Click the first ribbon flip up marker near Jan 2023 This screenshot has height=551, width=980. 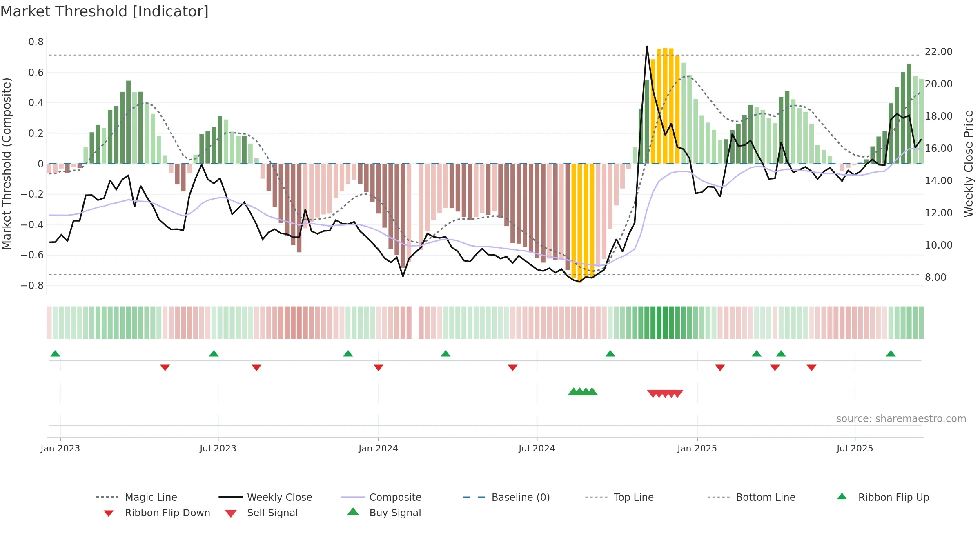click(x=55, y=353)
